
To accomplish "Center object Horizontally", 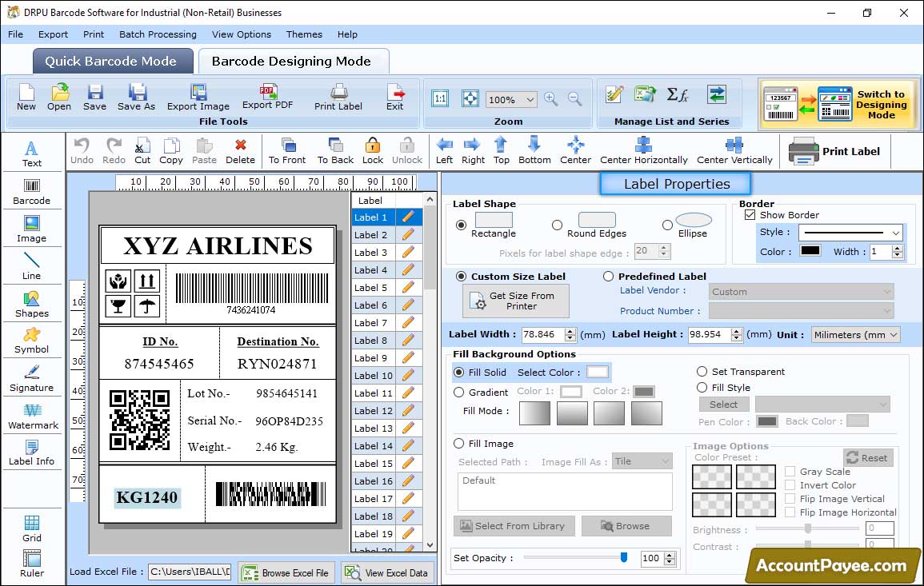I will point(643,151).
